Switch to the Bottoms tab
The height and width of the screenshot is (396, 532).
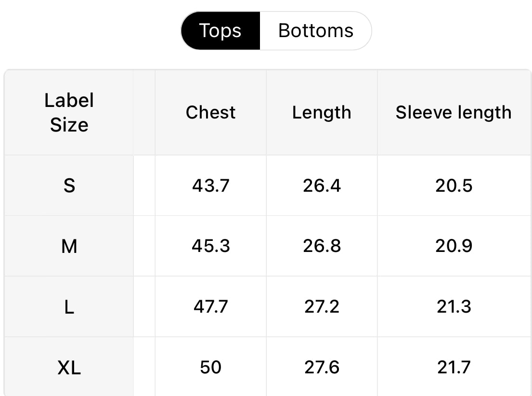pyautogui.click(x=315, y=30)
